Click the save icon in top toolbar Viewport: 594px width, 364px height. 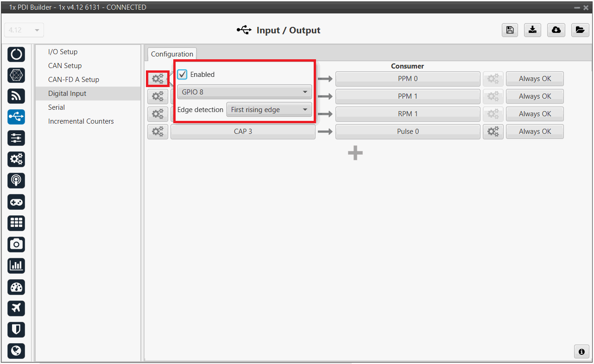click(x=510, y=30)
